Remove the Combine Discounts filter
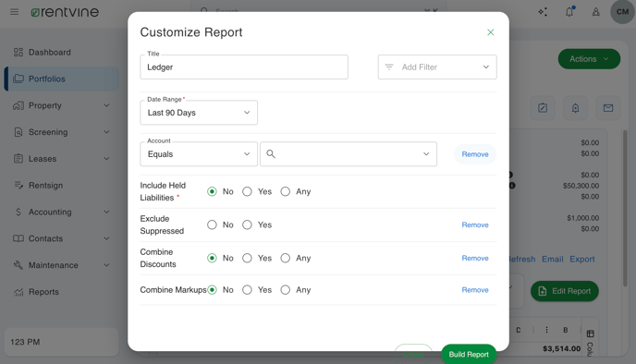Screen dimensions: 636x364 [x=475, y=258]
